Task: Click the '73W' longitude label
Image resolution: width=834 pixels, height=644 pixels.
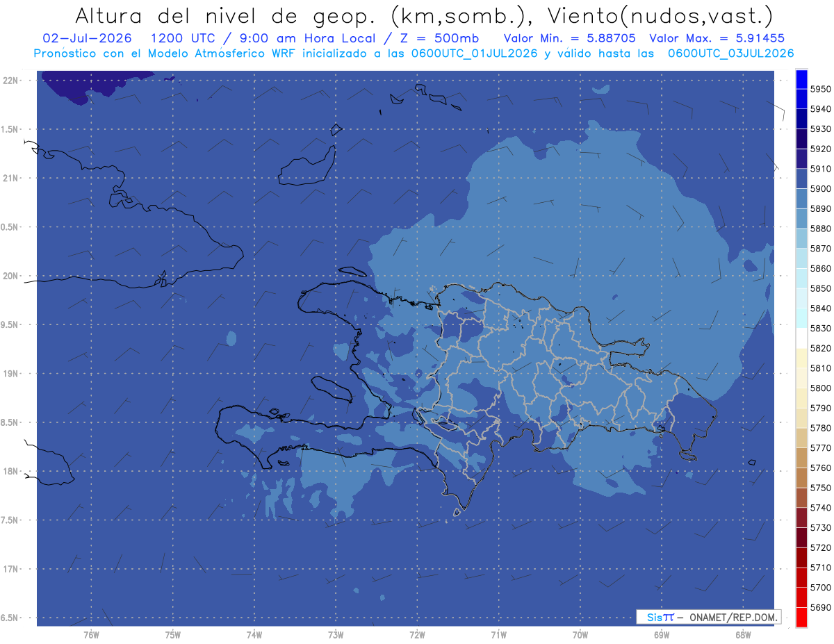Action: tap(336, 634)
